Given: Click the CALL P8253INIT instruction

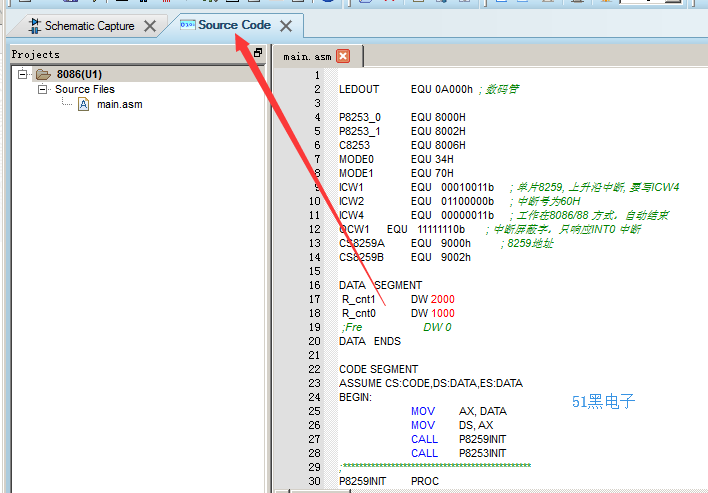Looking at the screenshot, I should [458, 453].
